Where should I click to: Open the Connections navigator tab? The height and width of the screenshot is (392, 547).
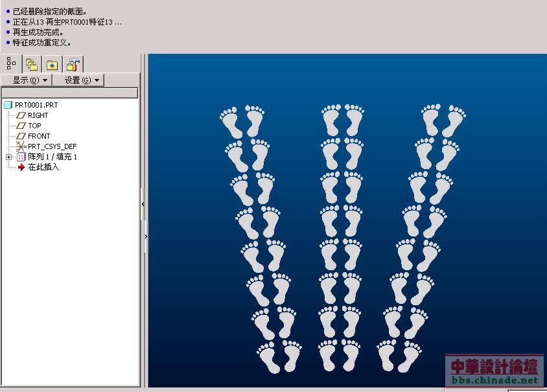[x=73, y=65]
